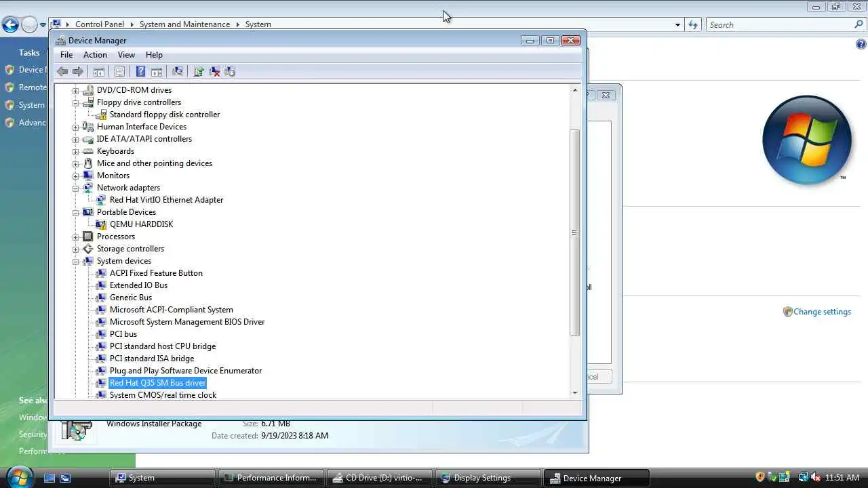Switch to Display Settings taskbar button
868x488 pixels.
[x=487, y=478]
